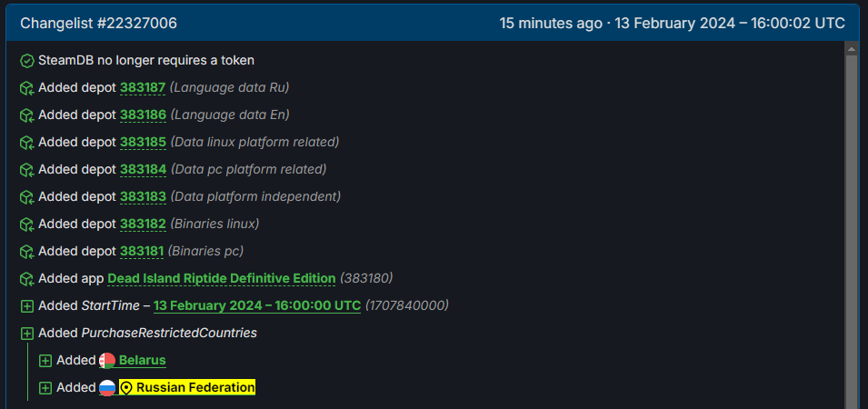
Task: Click the Russian Federation flag icon
Action: coord(107,388)
